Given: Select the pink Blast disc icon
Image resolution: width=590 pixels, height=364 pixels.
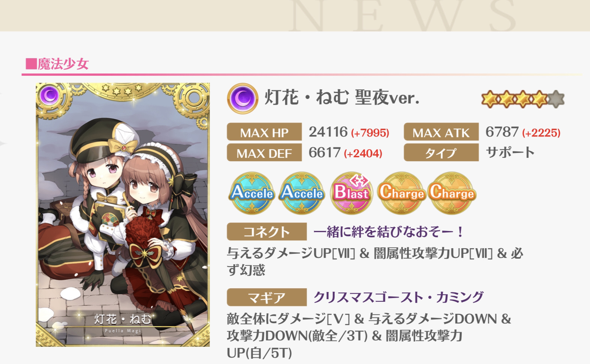Looking at the screenshot, I should coord(352,193).
